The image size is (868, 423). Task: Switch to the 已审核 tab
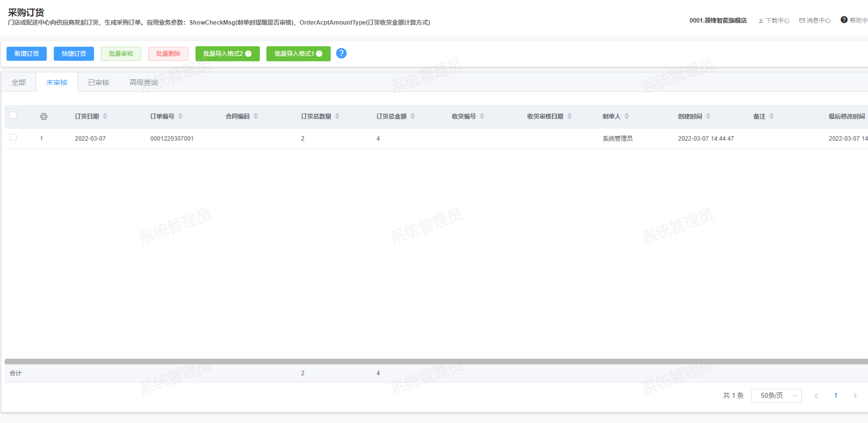[99, 82]
